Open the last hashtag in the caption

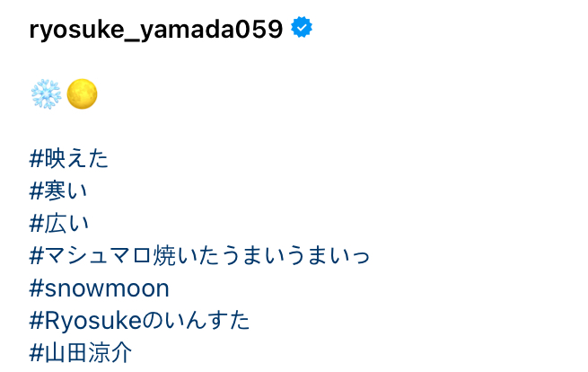[x=81, y=353]
